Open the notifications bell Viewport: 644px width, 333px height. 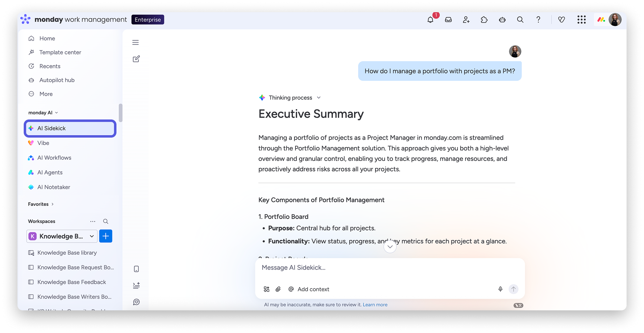pyautogui.click(x=430, y=20)
